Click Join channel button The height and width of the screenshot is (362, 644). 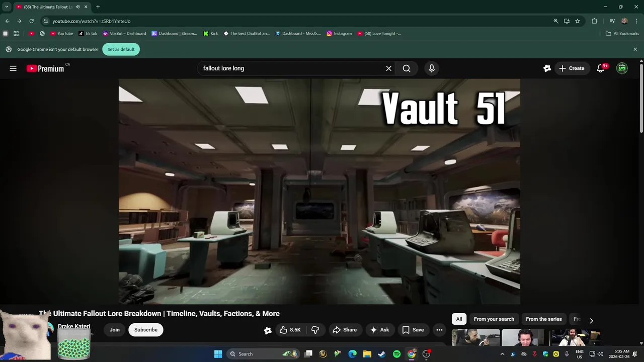coord(115,330)
